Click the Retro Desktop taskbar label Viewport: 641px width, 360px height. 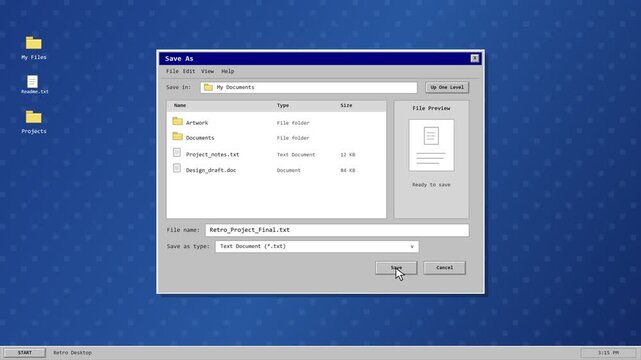coord(72,352)
